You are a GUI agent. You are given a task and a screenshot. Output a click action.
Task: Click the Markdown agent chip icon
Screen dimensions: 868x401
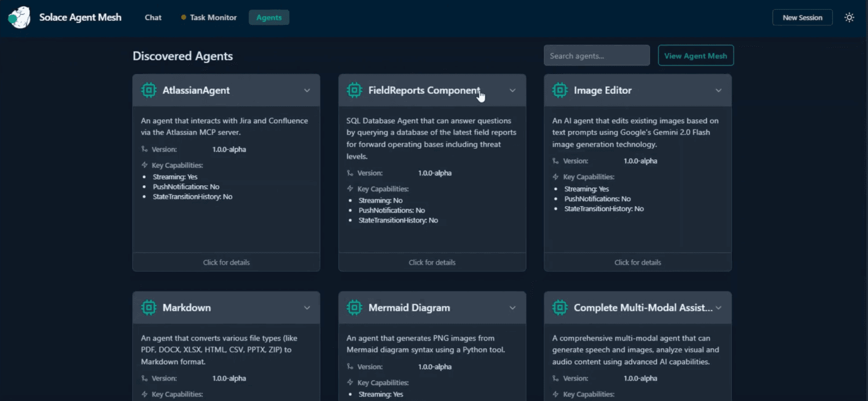(149, 307)
